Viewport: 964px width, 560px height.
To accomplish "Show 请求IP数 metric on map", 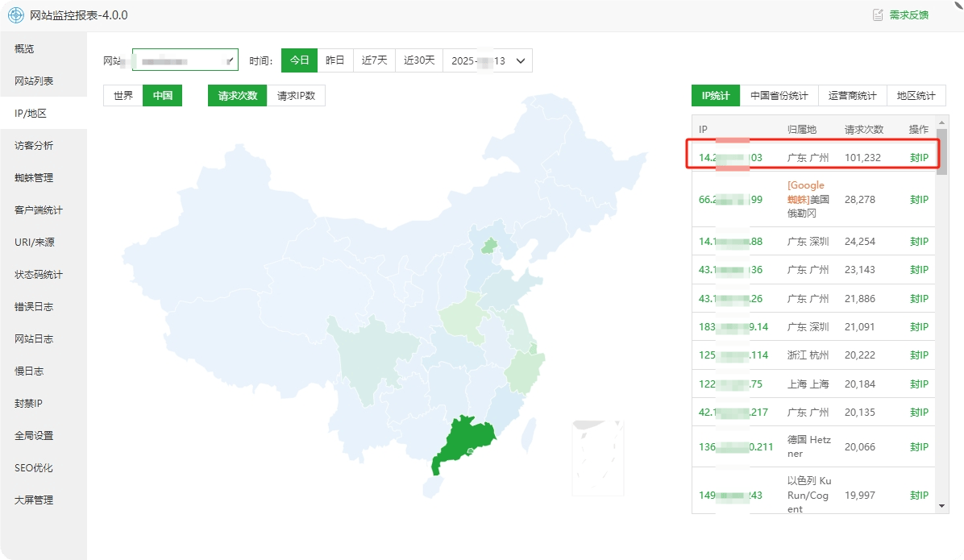I will [x=296, y=95].
